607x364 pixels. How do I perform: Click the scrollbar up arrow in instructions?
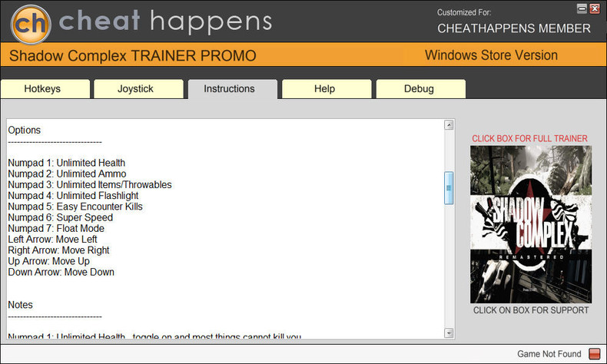click(x=449, y=125)
